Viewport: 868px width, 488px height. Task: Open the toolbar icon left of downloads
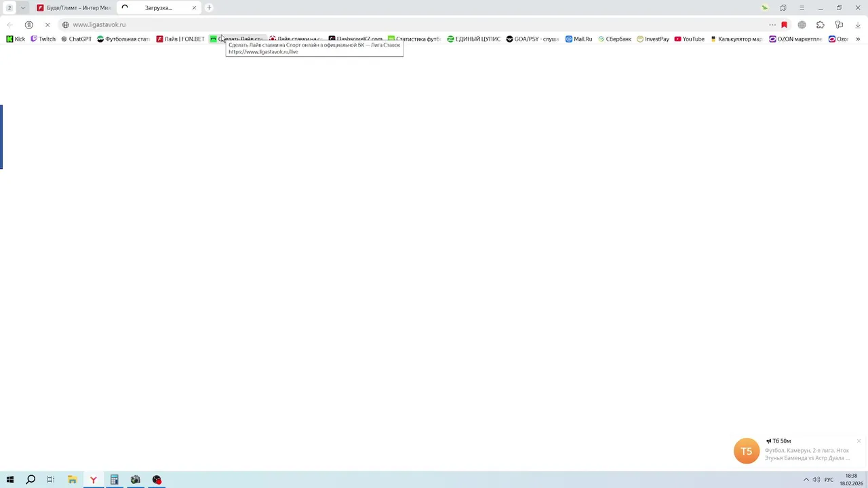click(839, 24)
